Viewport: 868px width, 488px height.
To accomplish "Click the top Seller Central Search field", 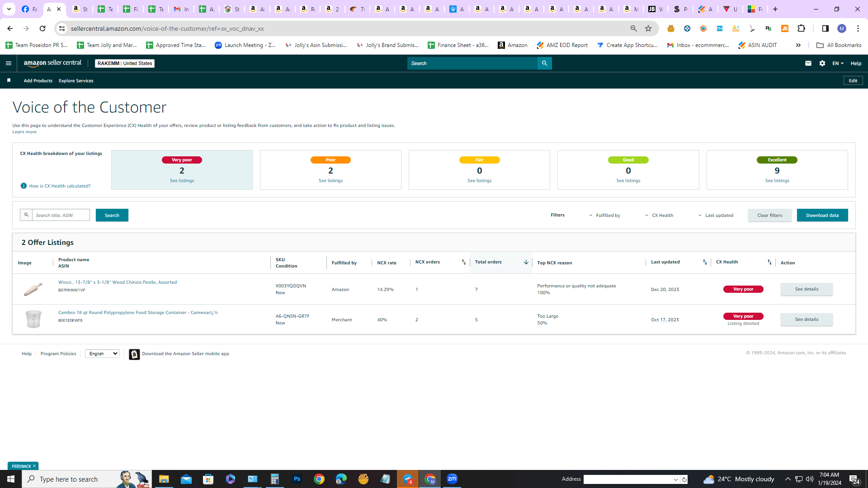I will click(472, 63).
